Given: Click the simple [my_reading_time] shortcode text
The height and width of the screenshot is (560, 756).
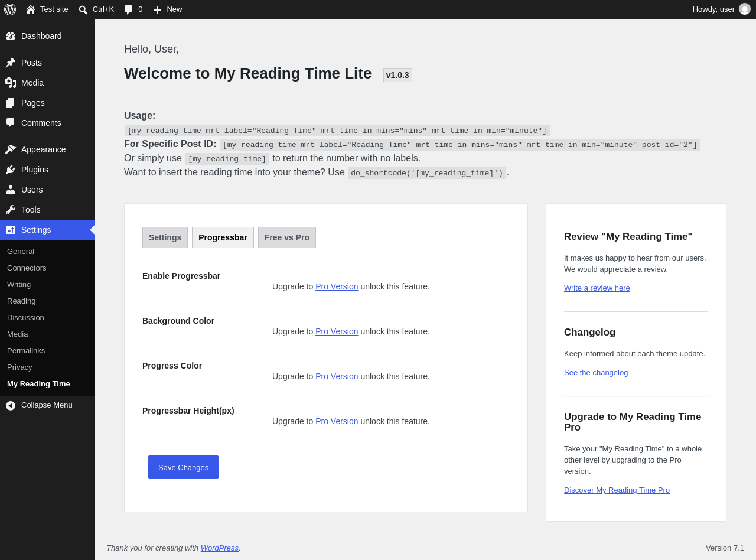Looking at the screenshot, I should coord(227,159).
